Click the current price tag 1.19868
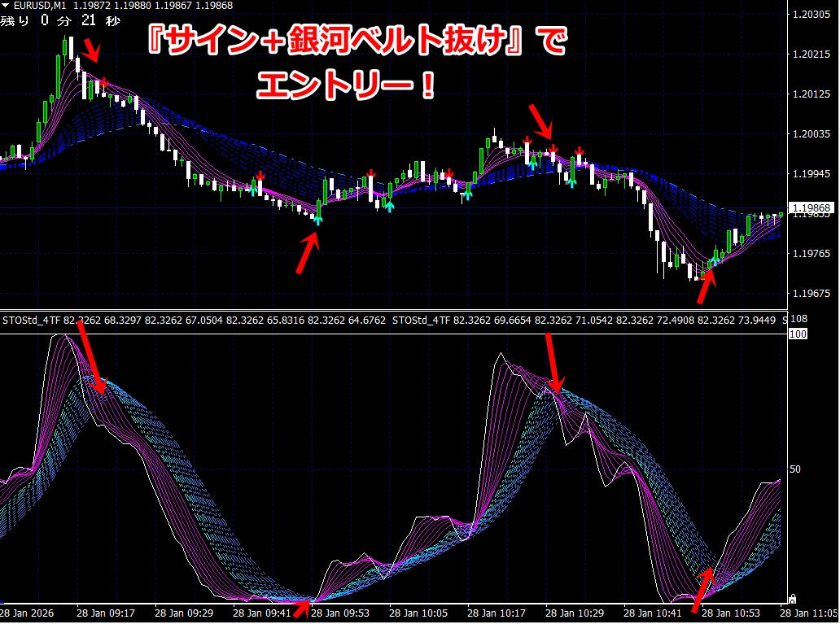Viewport: 840px width, 624px height. [813, 207]
